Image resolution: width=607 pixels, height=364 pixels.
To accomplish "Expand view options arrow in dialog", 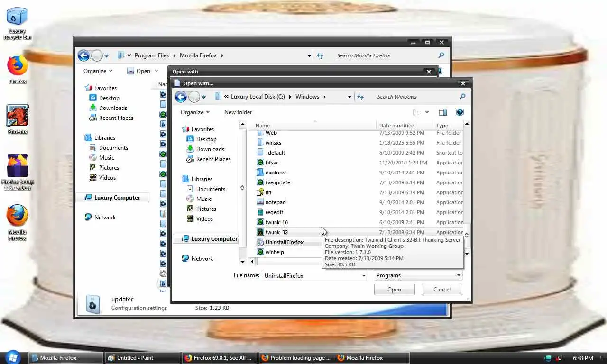I will pos(427,112).
